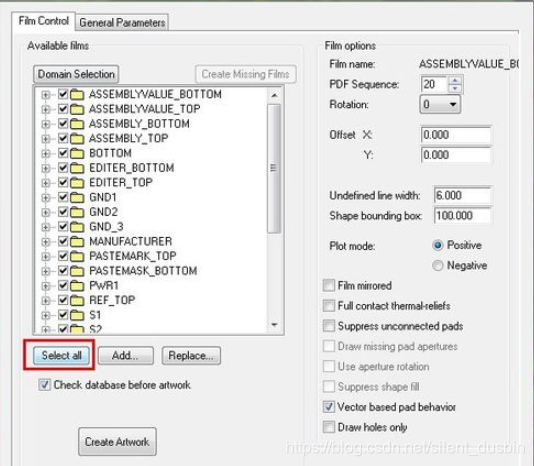Click the Shape bounding box field
Viewport: 534px width, 466px height.
[462, 216]
